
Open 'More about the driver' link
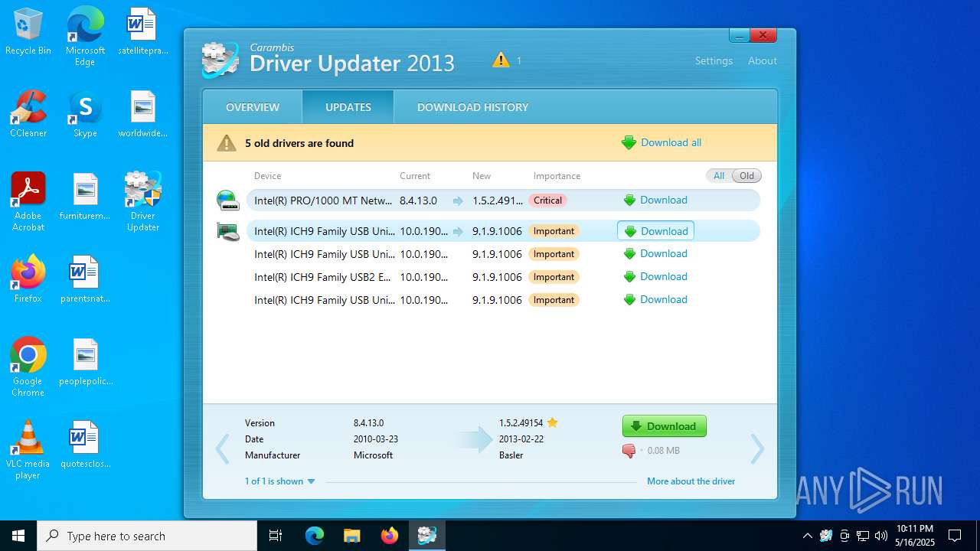point(691,481)
